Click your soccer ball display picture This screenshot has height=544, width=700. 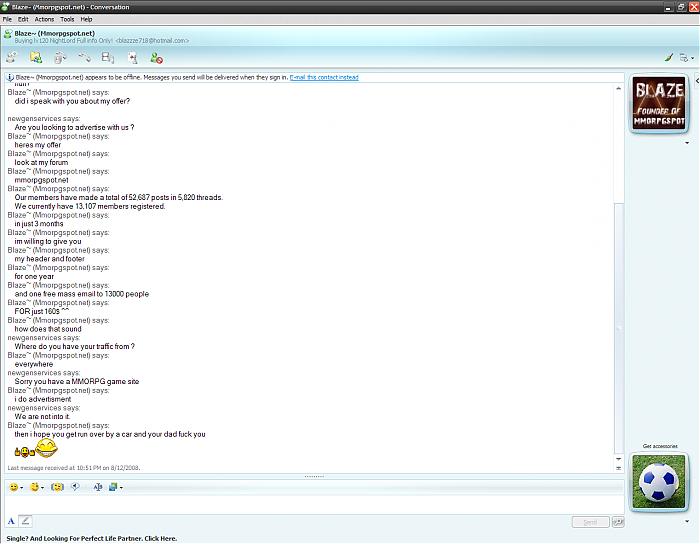tap(658, 482)
